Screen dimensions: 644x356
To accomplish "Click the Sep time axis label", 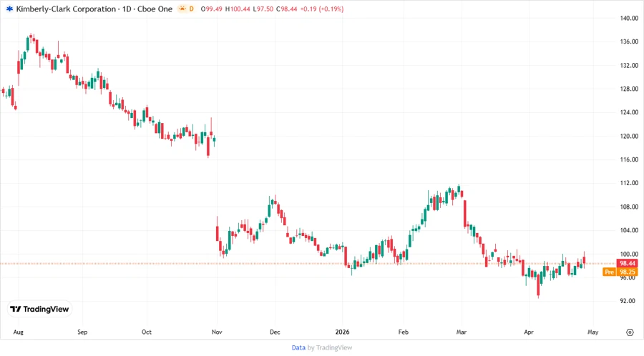I will [x=82, y=332].
